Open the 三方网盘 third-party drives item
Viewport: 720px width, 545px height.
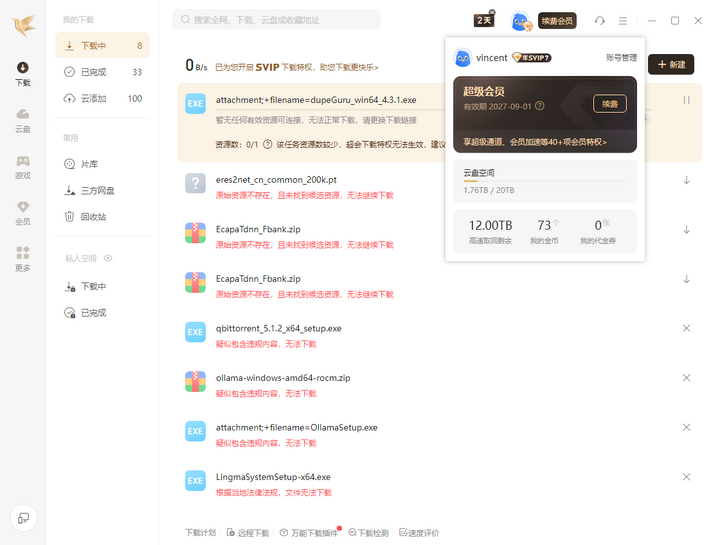(102, 190)
